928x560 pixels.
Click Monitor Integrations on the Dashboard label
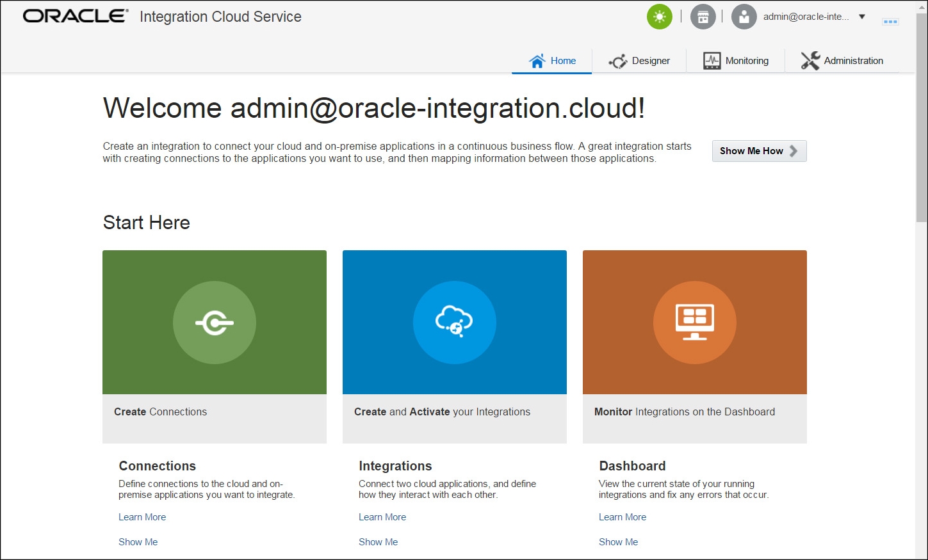pyautogui.click(x=685, y=412)
